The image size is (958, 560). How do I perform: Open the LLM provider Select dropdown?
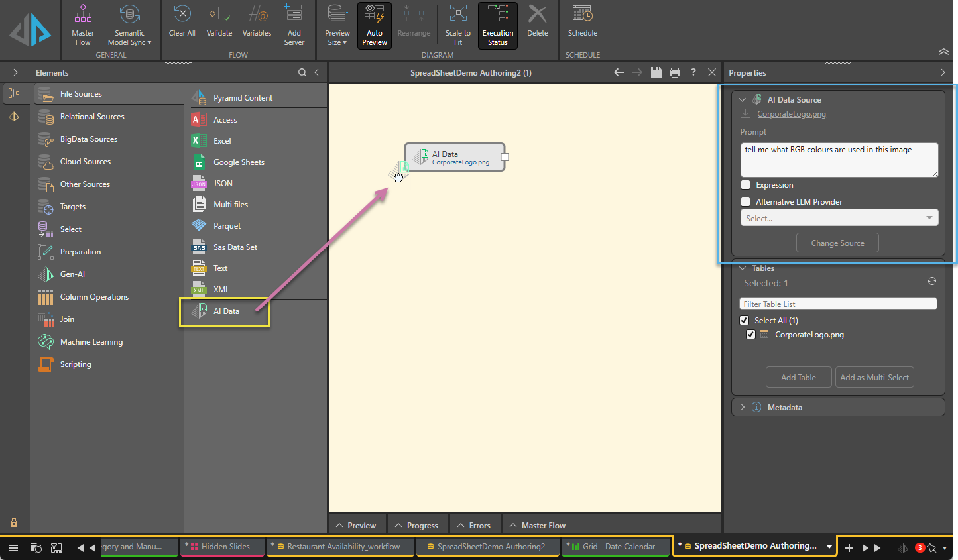(x=839, y=218)
